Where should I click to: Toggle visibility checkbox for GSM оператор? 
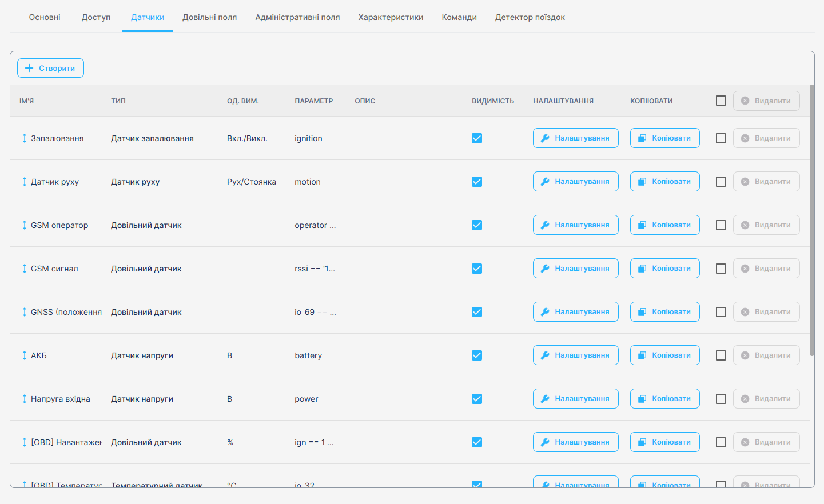click(477, 225)
